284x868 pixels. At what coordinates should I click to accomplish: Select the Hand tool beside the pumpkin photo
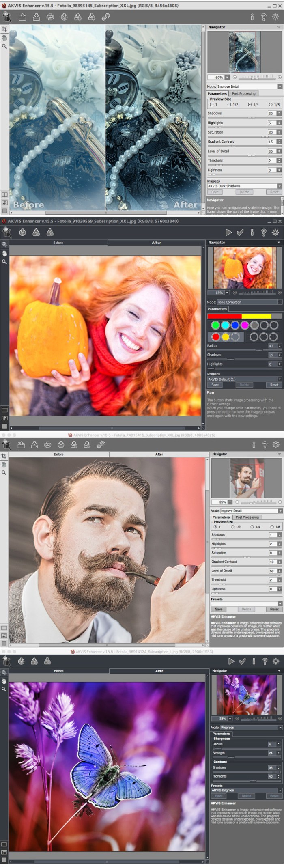4,253
